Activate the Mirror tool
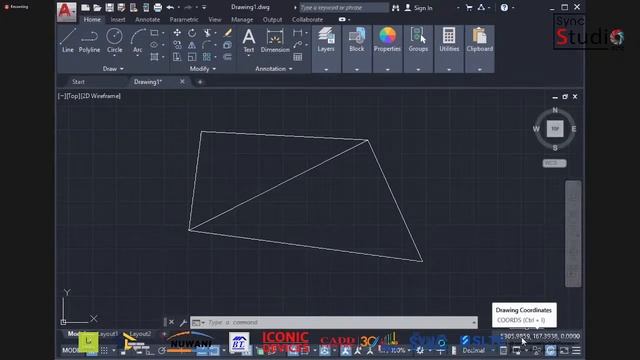Viewport: 640px width, 360px height. tap(192, 45)
